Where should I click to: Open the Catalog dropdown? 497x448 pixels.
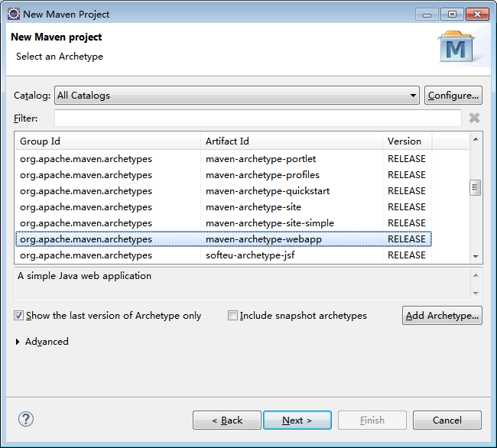point(237,96)
